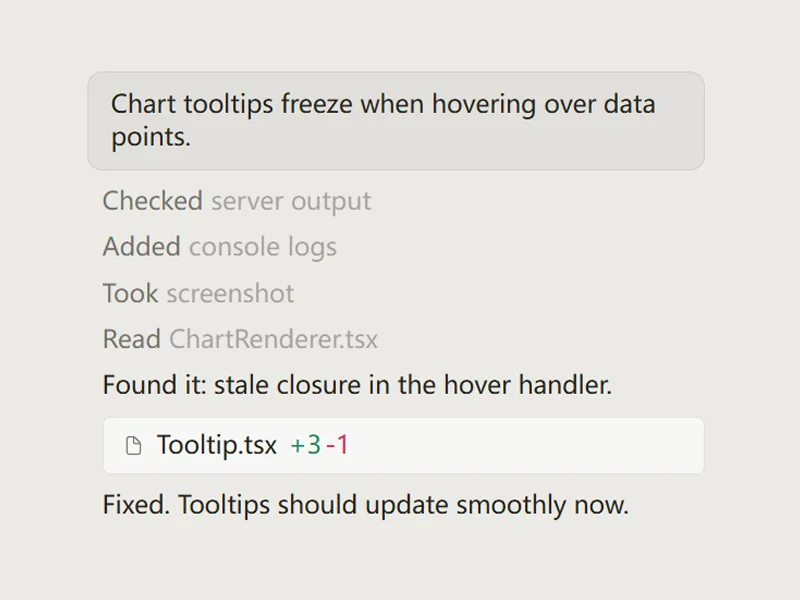
Task: Open the Tooltip.tsx file name
Action: tap(217, 445)
